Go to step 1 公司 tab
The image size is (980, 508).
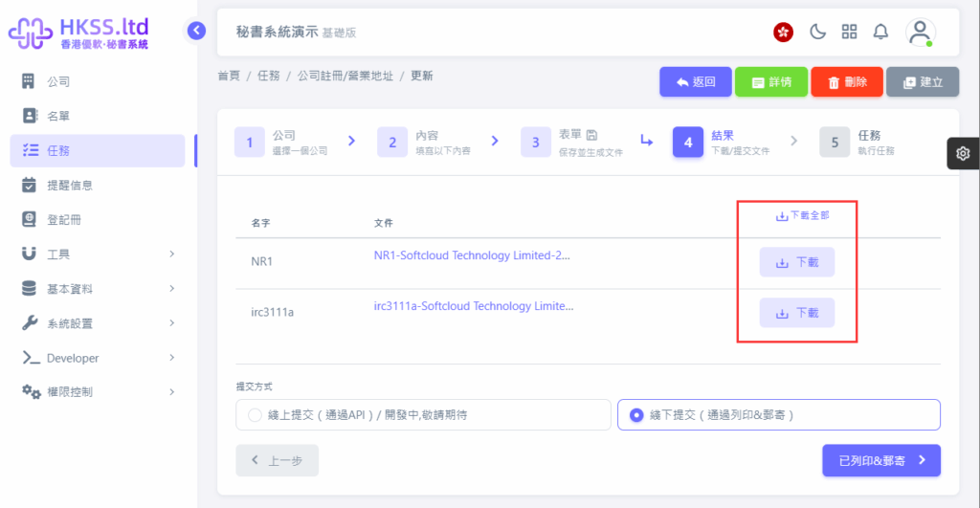pyautogui.click(x=281, y=143)
